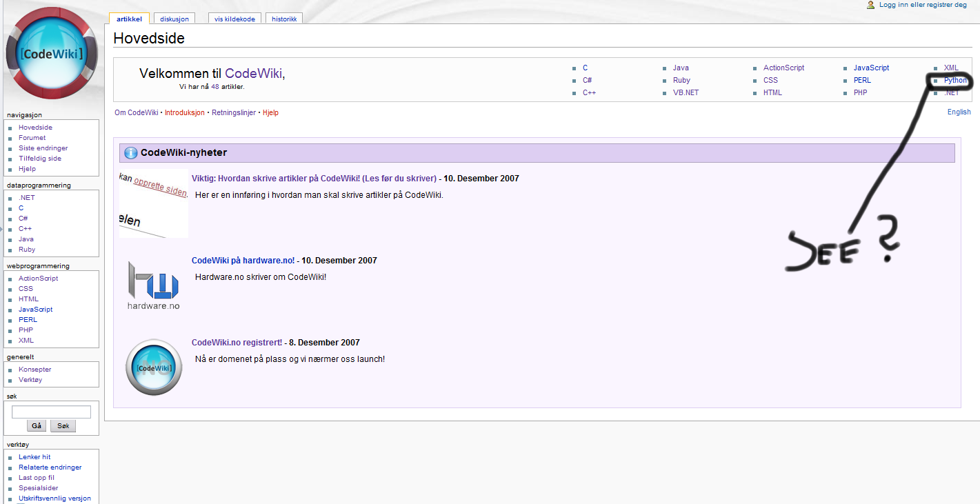The image size is (980, 504).
Task: Open Om CodeWiki link
Action: [137, 113]
